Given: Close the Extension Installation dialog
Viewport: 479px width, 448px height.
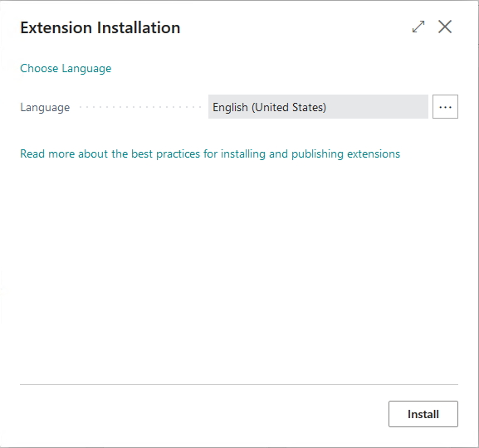Looking at the screenshot, I should click(x=445, y=27).
